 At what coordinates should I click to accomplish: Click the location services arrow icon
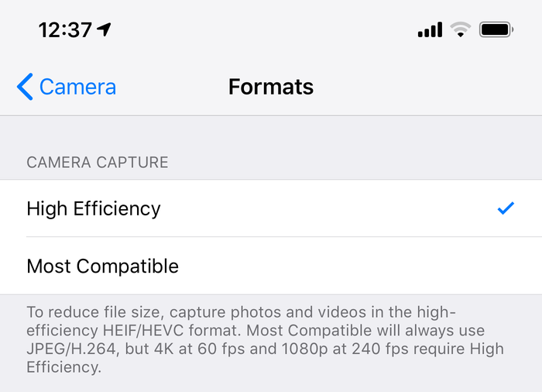104,29
